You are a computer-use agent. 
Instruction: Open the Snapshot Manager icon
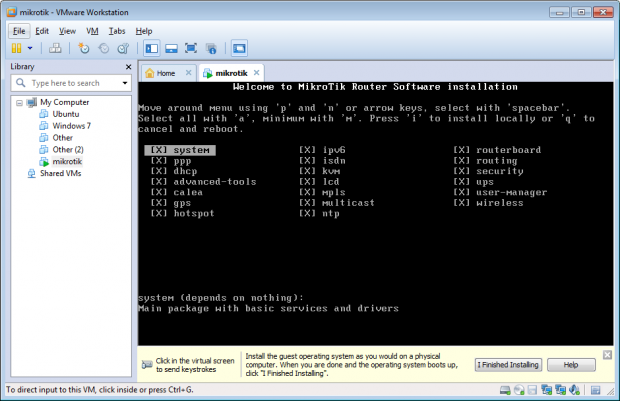pos(123,48)
